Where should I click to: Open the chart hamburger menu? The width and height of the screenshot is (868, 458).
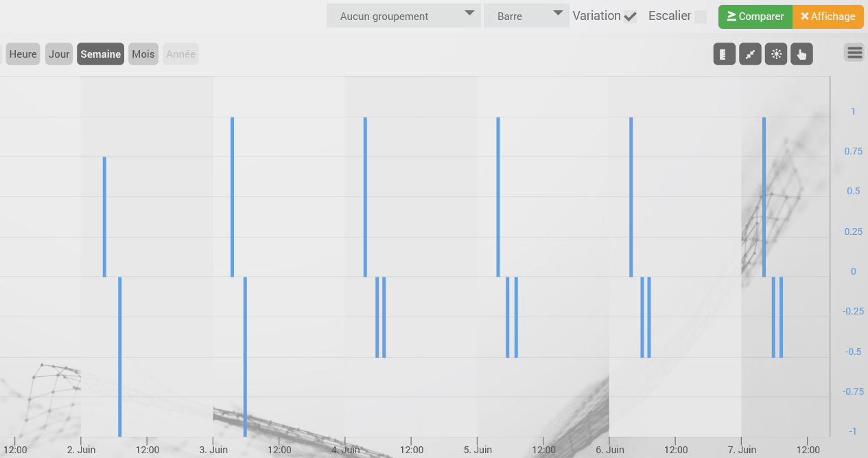coord(854,52)
